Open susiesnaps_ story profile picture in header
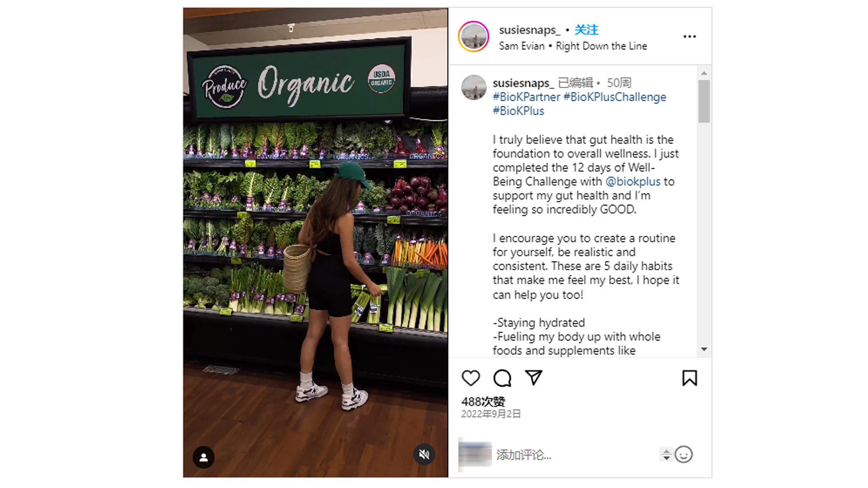This screenshot has width=868, height=488. (x=473, y=37)
